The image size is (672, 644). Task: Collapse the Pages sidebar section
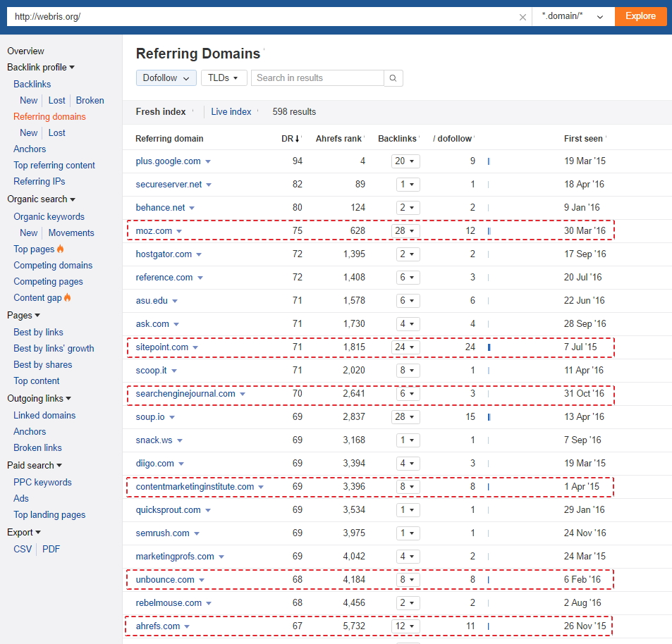point(23,315)
